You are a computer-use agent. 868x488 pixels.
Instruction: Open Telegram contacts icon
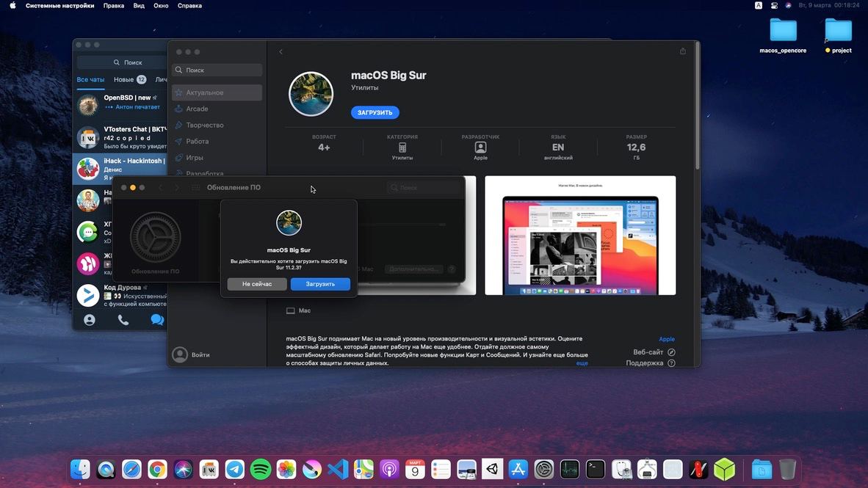[x=89, y=320]
